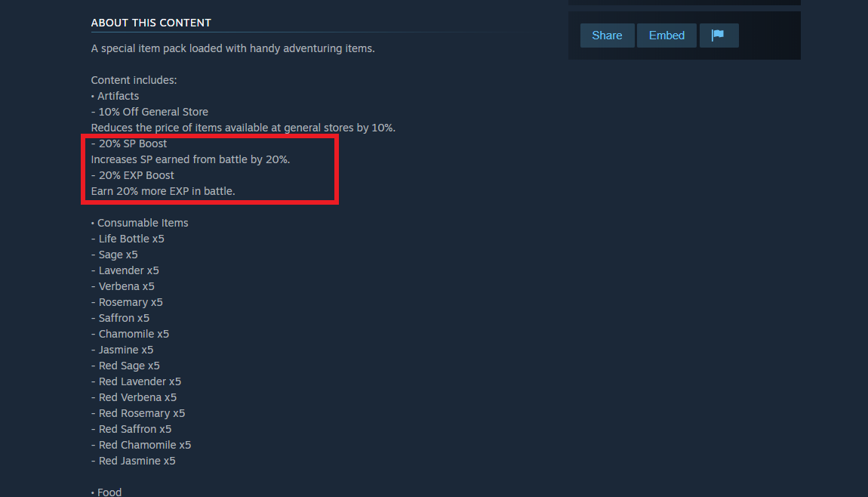The width and height of the screenshot is (868, 497).
Task: Click the About This Content heading
Action: [x=151, y=23]
